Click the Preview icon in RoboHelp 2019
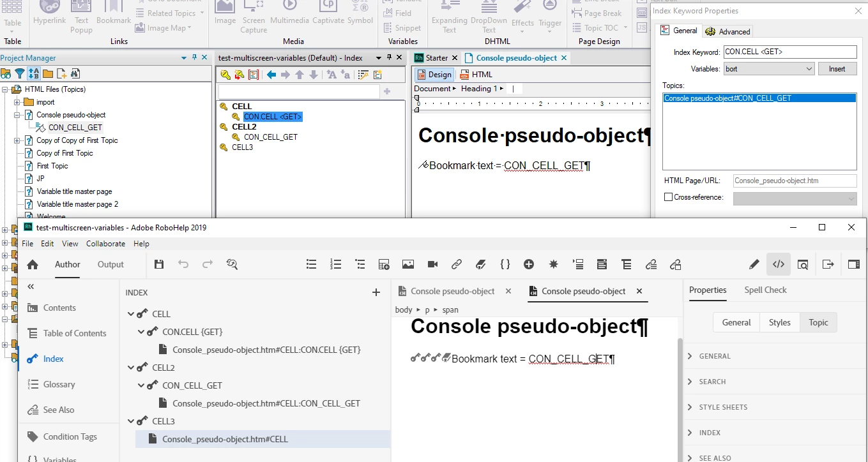 tap(803, 264)
